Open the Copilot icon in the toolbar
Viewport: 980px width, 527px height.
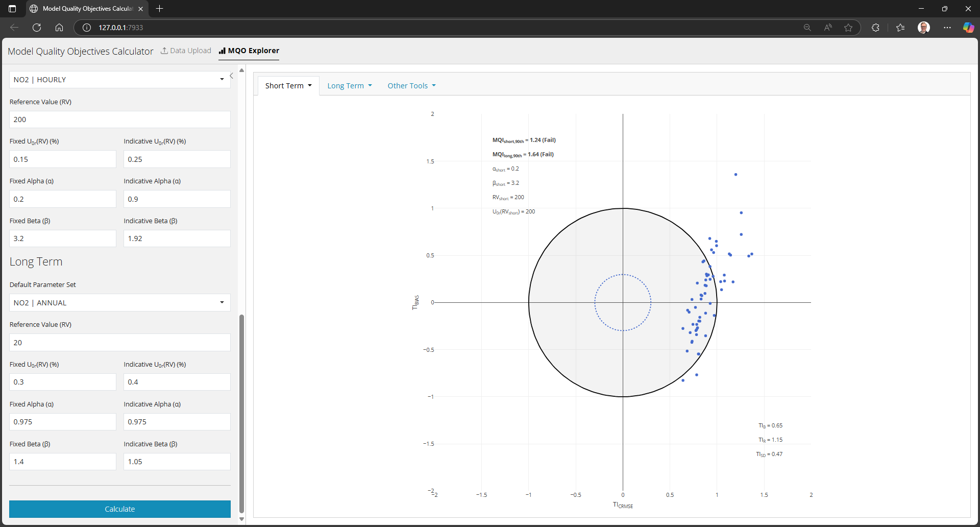pyautogui.click(x=968, y=28)
